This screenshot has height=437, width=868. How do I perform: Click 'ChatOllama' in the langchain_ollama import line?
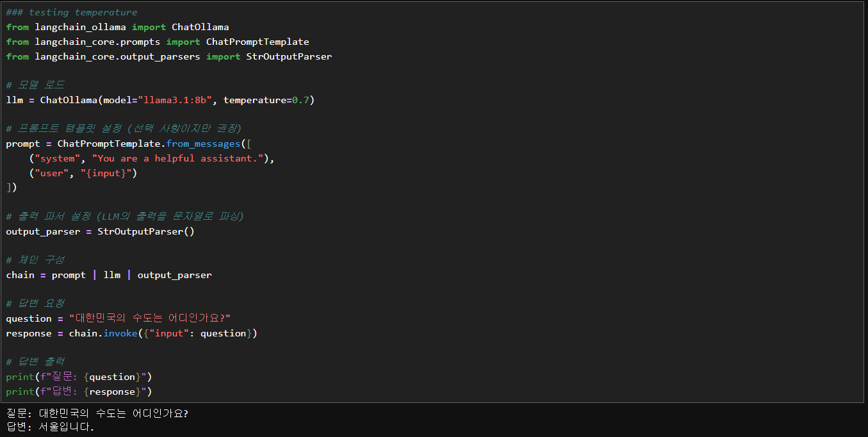(201, 27)
